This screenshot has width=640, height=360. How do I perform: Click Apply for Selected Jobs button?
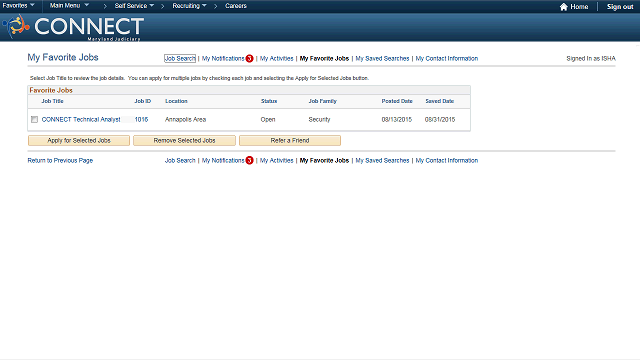(x=79, y=140)
